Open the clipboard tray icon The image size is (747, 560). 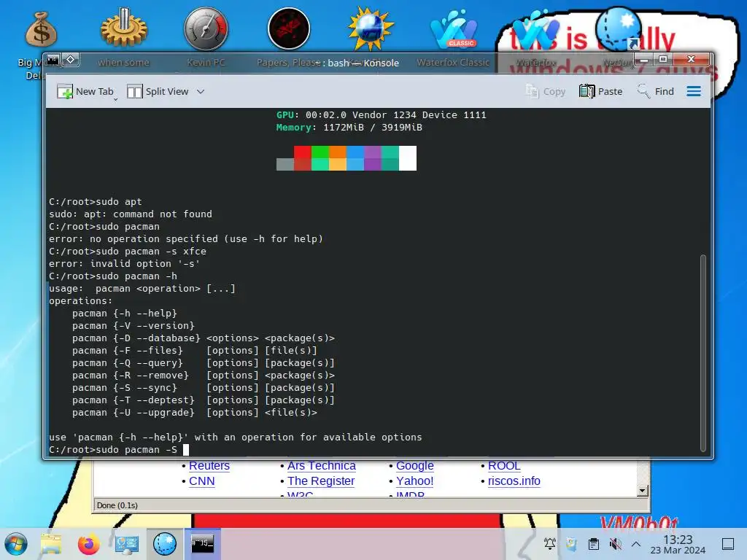pos(594,544)
